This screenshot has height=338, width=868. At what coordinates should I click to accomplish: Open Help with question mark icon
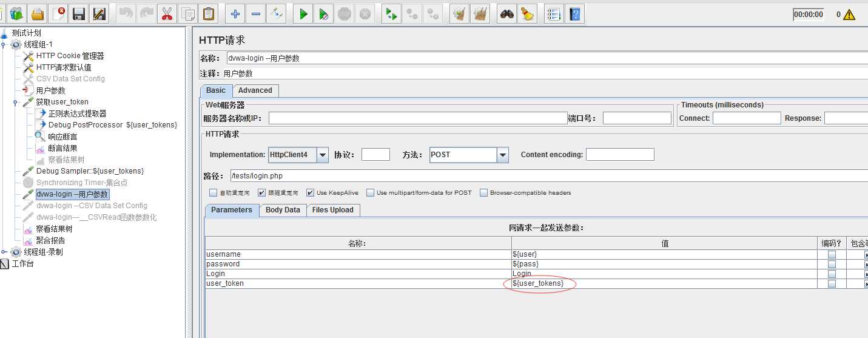576,13
